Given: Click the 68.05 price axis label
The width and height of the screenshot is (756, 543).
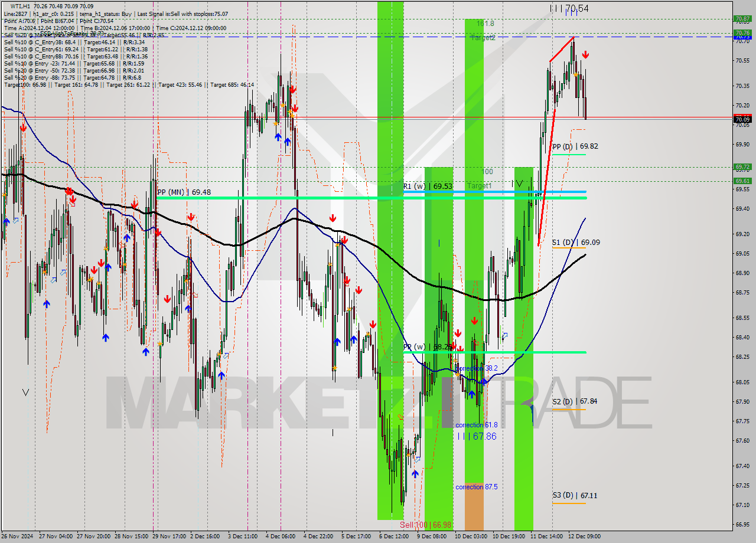Looking at the screenshot, I should (742, 382).
